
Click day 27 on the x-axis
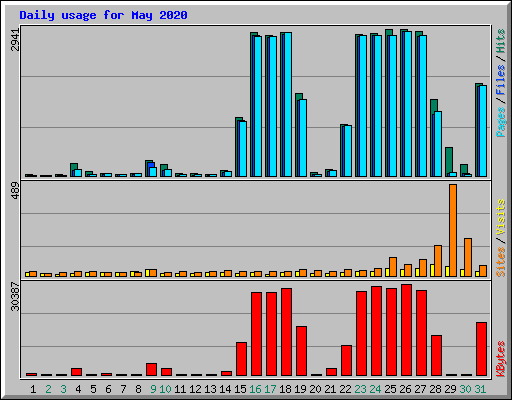(x=420, y=389)
